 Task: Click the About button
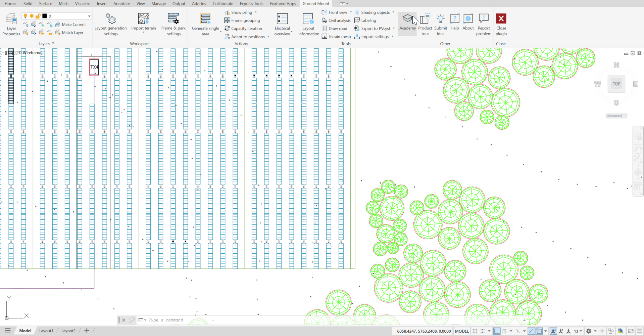pyautogui.click(x=468, y=22)
